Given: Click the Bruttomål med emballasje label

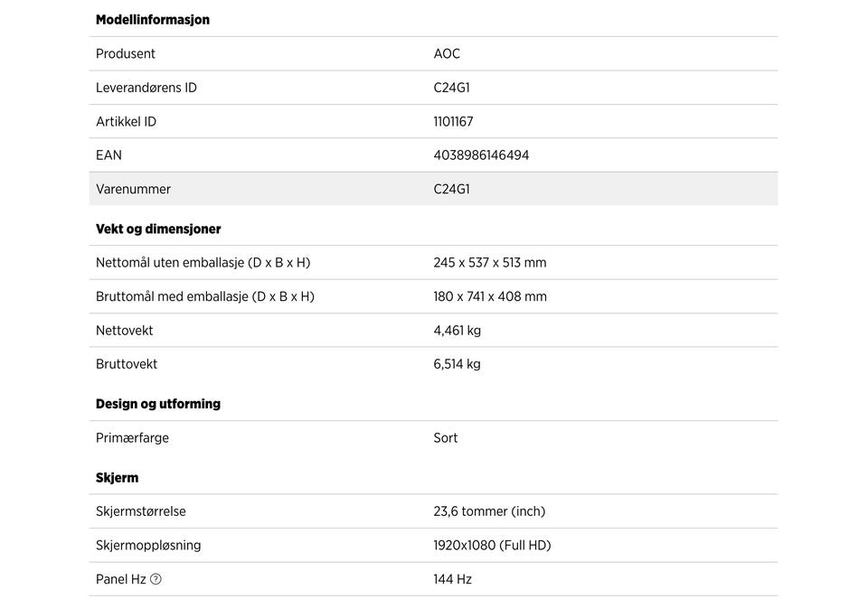Looking at the screenshot, I should [x=205, y=296].
